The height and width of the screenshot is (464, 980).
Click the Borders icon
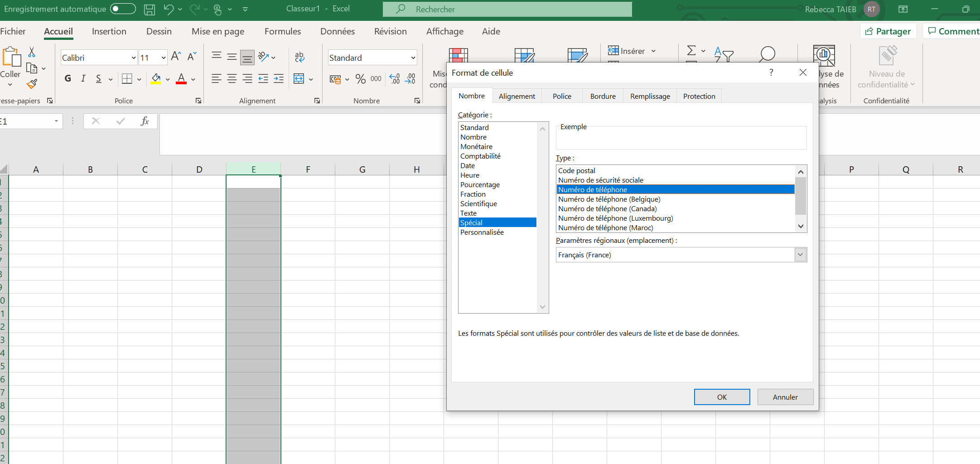(x=127, y=78)
